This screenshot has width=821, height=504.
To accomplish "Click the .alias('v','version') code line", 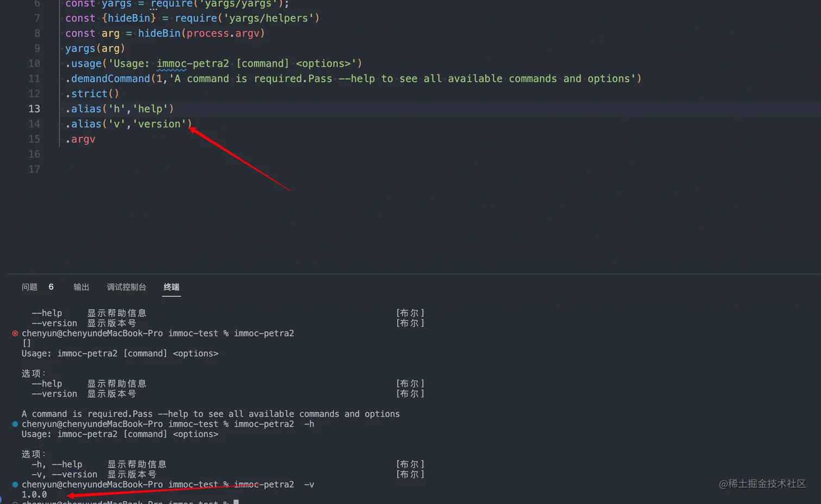I will click(x=129, y=124).
